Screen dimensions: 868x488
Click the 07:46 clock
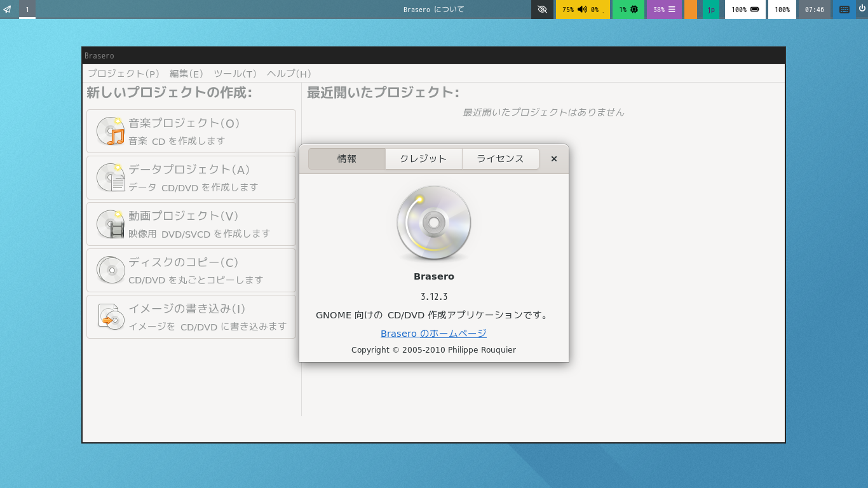(x=815, y=10)
